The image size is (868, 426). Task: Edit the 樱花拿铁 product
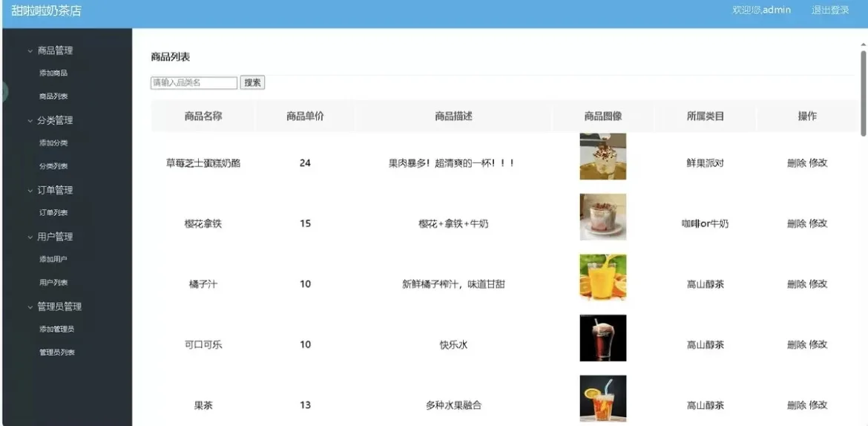(818, 224)
